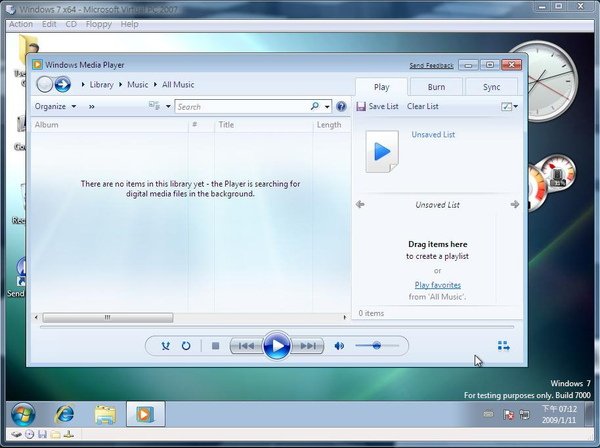600x448 pixels.
Task: Show more commands via the » chevron
Action: click(91, 107)
